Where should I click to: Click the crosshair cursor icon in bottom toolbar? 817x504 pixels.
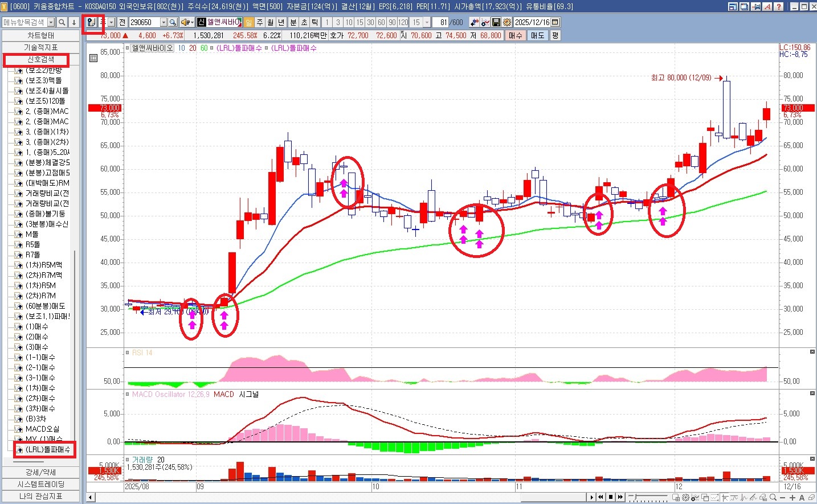(x=726, y=498)
